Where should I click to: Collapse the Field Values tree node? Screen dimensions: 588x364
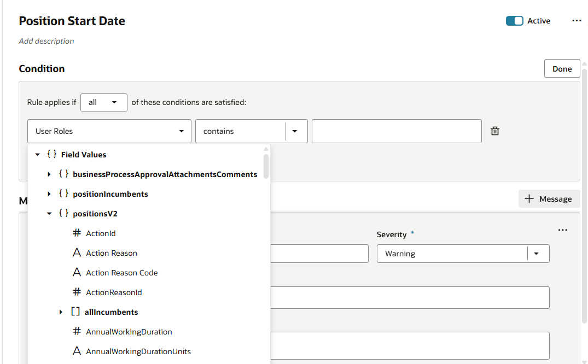point(38,155)
